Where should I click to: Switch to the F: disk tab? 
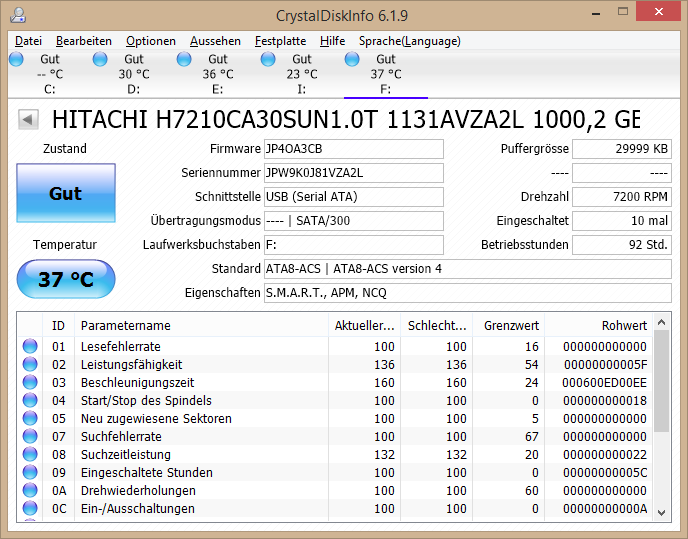pyautogui.click(x=386, y=74)
